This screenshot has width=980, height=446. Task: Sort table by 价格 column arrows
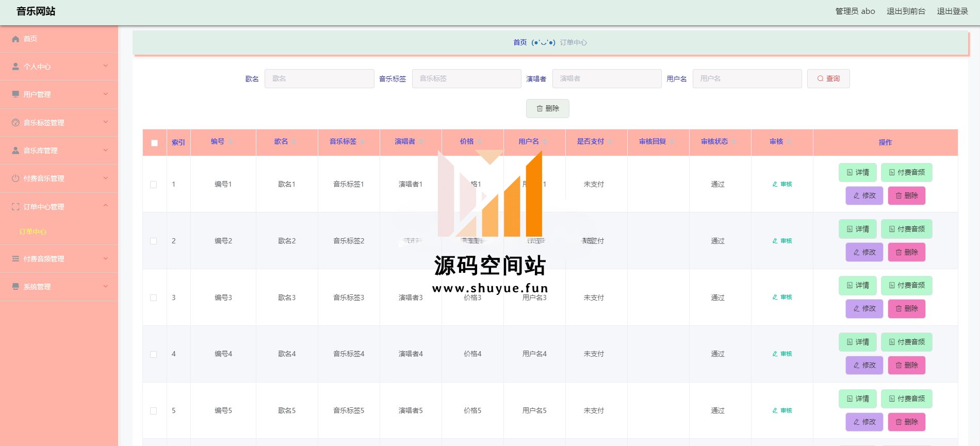coord(479,142)
